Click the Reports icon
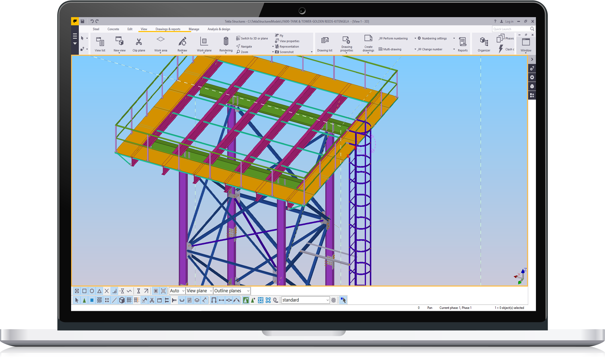This screenshot has width=605, height=364. tap(463, 42)
